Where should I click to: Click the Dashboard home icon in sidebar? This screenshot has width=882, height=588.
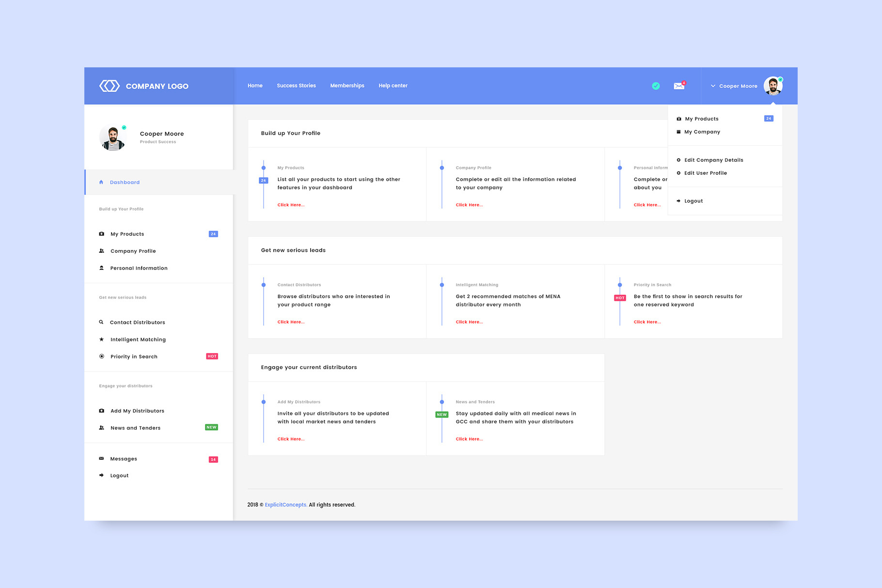(101, 182)
